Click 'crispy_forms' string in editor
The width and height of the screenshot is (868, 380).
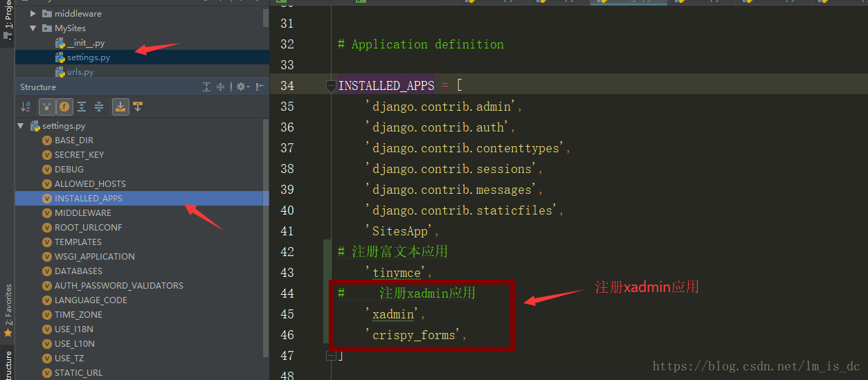(x=413, y=335)
